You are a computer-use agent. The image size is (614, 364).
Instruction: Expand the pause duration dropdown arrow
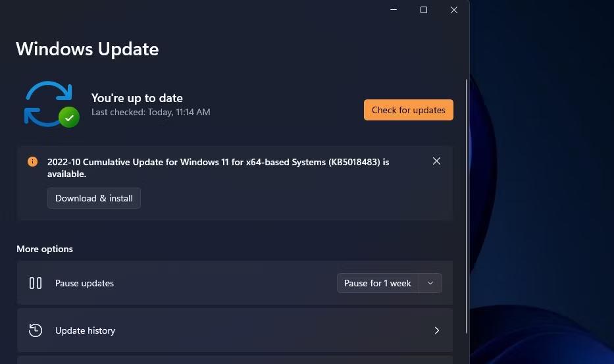(x=430, y=283)
